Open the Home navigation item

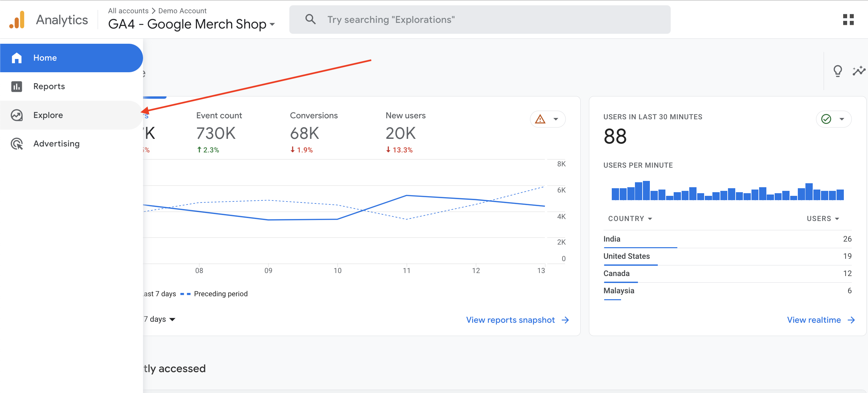click(71, 58)
